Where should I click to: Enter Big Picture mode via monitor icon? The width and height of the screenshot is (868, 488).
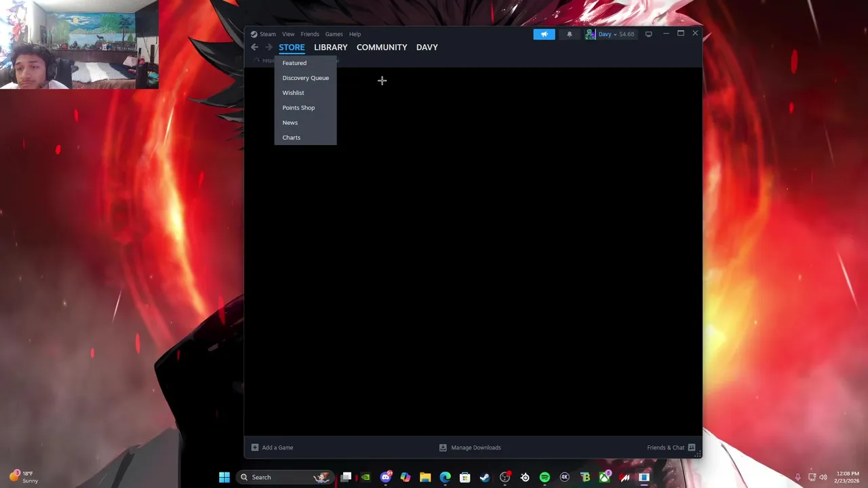click(648, 34)
